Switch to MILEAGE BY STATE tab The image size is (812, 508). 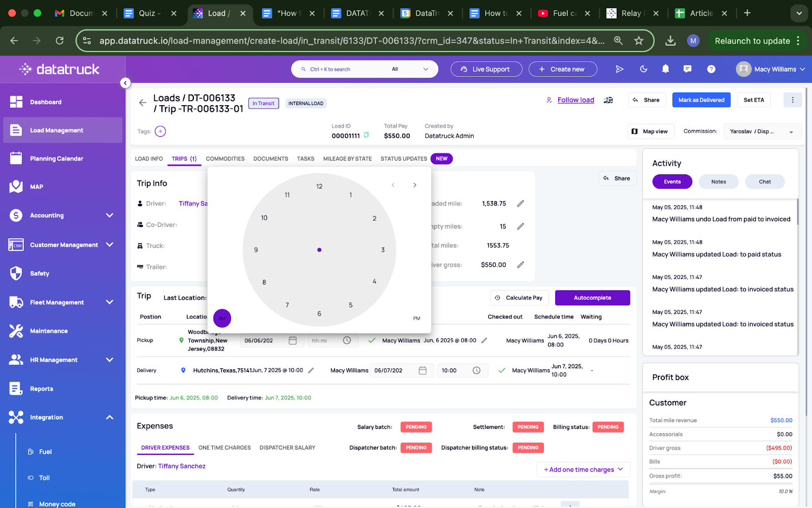(x=348, y=159)
